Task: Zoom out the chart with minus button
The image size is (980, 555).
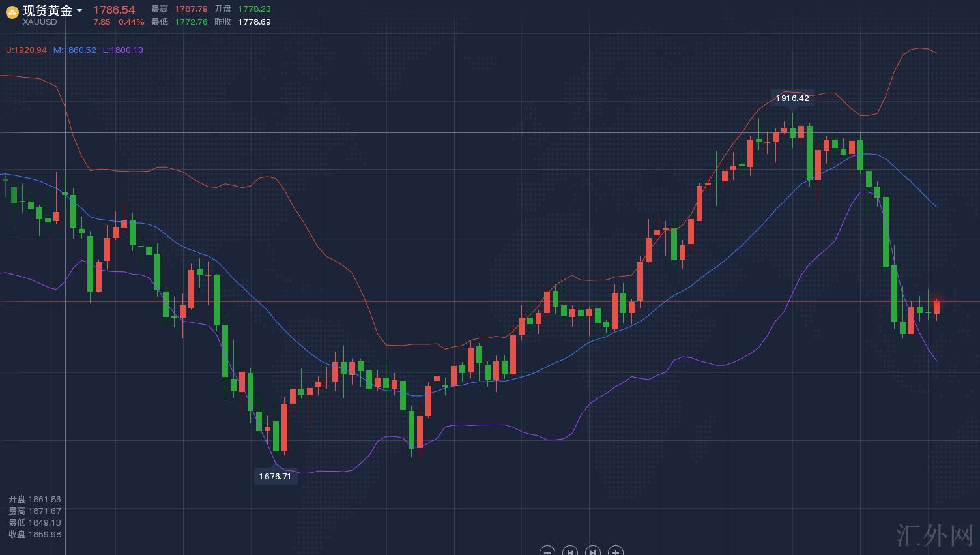Action: click(547, 551)
